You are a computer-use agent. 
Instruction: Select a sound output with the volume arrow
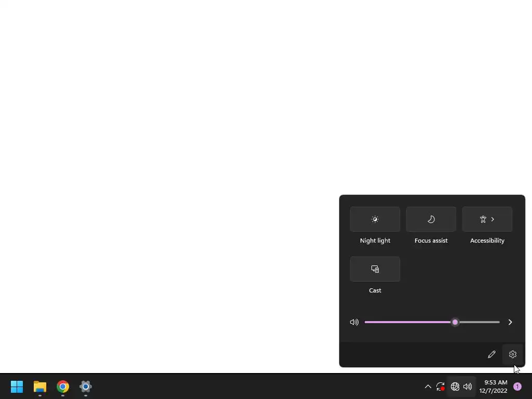coord(510,322)
